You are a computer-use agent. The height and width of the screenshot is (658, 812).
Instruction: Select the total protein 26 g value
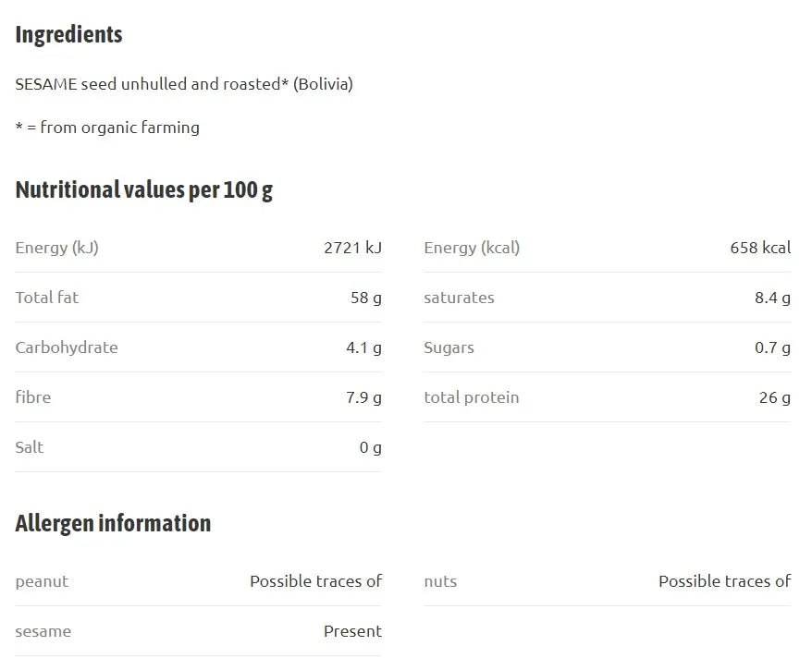click(x=775, y=397)
